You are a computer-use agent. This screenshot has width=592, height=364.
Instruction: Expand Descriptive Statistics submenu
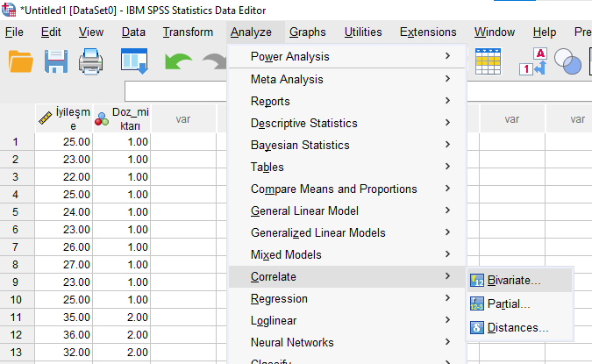pyautogui.click(x=347, y=123)
